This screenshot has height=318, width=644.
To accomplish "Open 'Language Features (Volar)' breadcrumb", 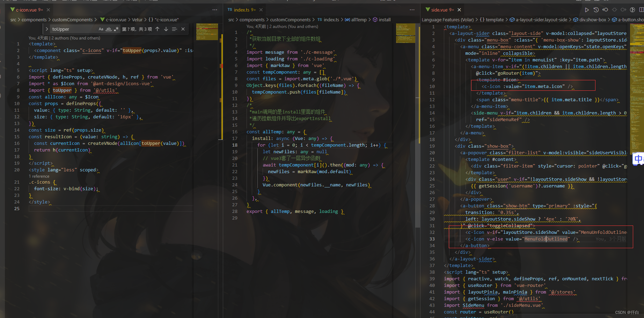I will tap(448, 20).
